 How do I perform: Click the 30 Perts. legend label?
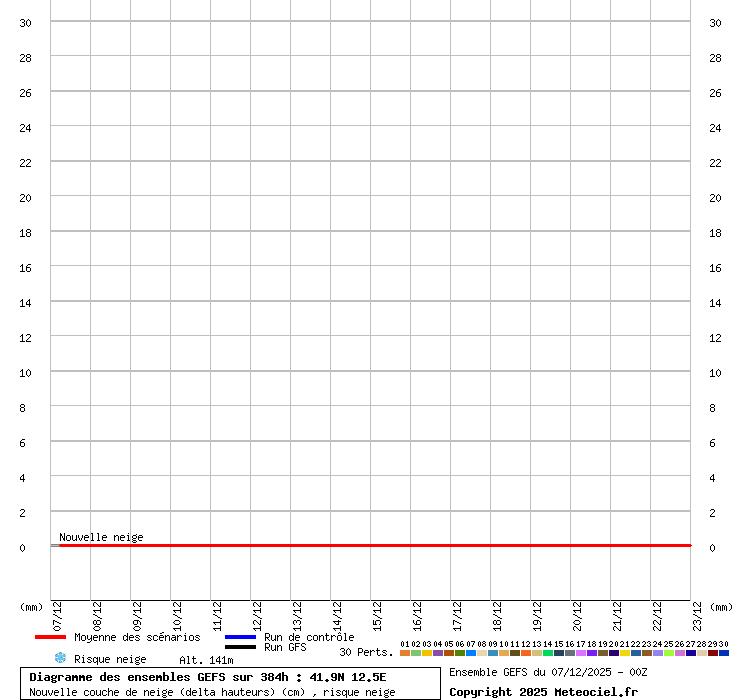click(x=366, y=653)
